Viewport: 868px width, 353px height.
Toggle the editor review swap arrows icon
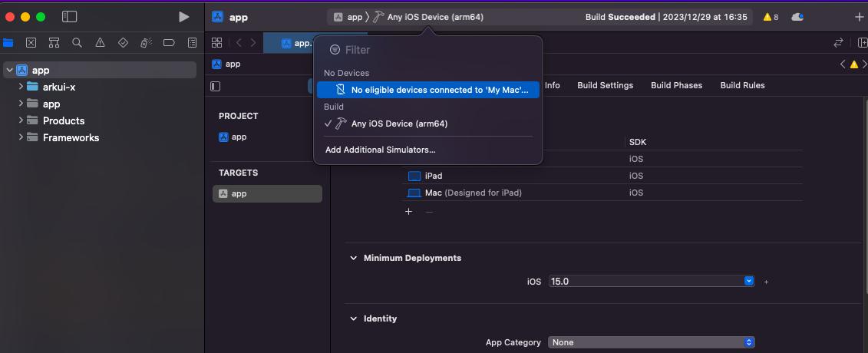(x=839, y=43)
